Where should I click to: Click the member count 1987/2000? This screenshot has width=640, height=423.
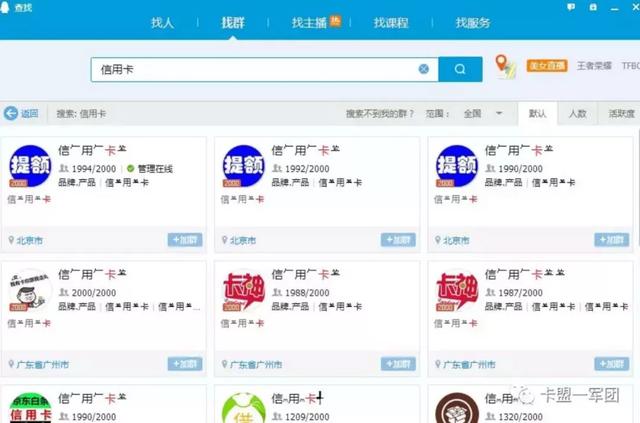point(520,293)
